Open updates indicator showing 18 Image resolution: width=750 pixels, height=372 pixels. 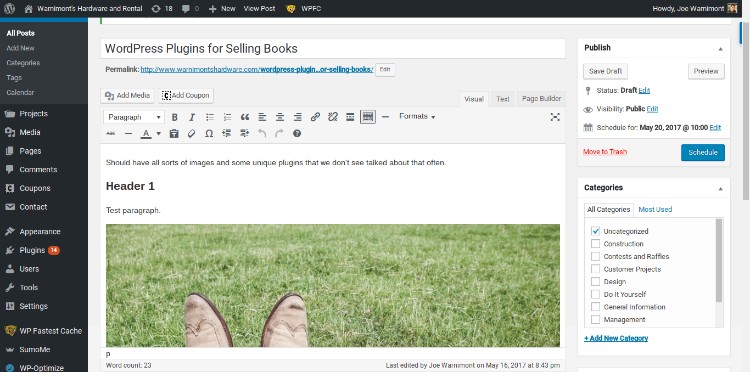click(162, 8)
